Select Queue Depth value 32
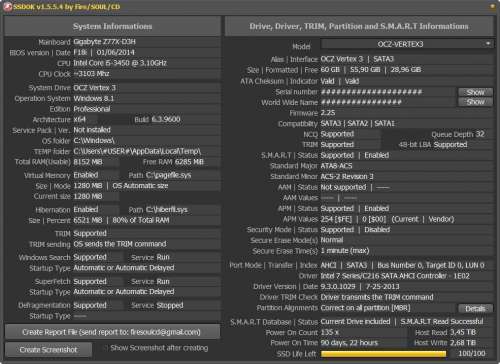This screenshot has height=364, width=500. [x=480, y=134]
